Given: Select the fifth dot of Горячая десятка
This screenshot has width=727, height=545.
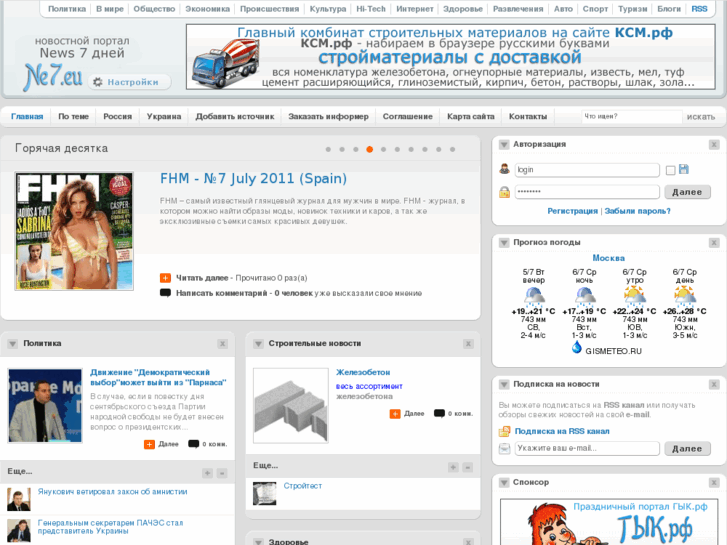Looking at the screenshot, I should (x=383, y=149).
